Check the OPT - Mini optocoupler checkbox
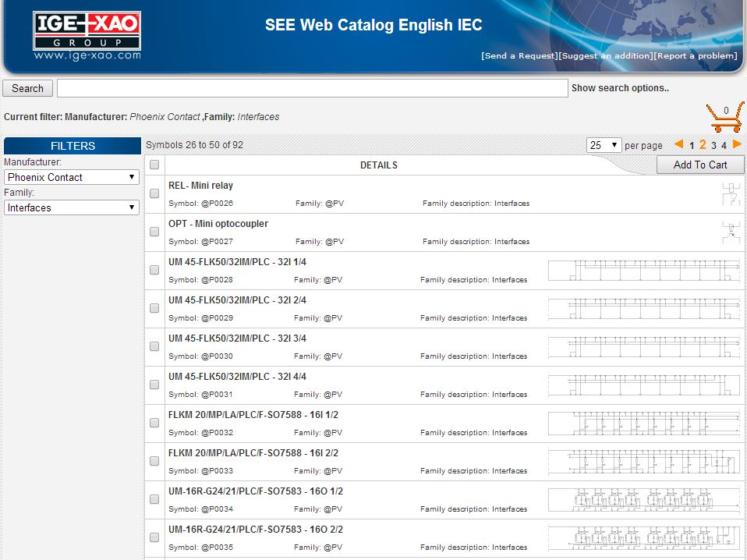Screen dimensions: 747x560 click(x=154, y=232)
